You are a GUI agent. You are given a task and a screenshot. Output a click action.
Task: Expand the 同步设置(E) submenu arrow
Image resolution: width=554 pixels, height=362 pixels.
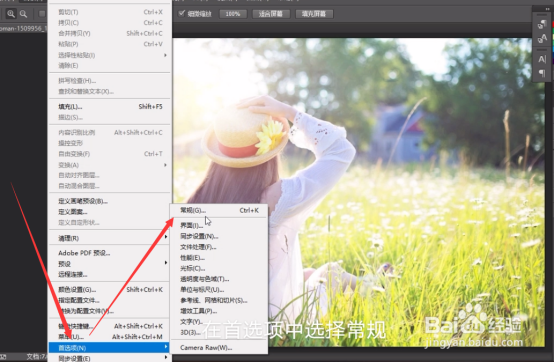tap(165, 358)
